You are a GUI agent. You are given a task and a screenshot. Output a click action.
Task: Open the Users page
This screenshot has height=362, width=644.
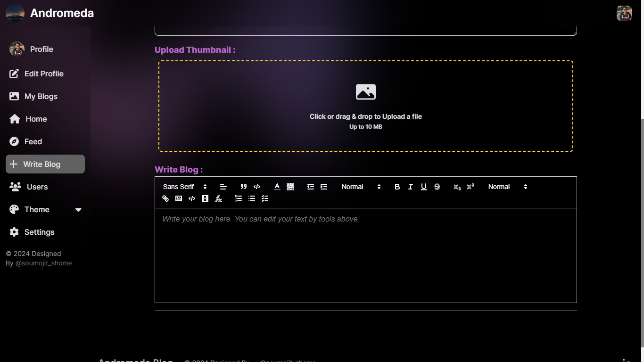coord(45,187)
